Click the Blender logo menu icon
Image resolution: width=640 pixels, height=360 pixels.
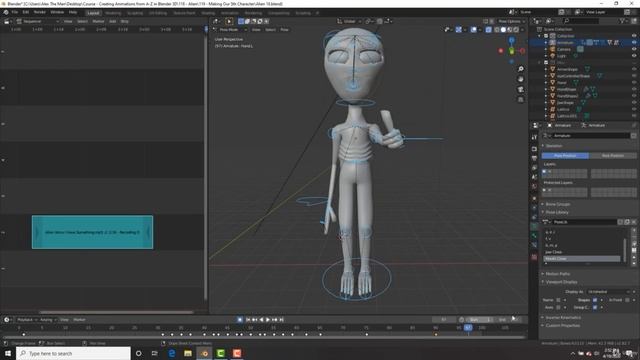point(6,12)
